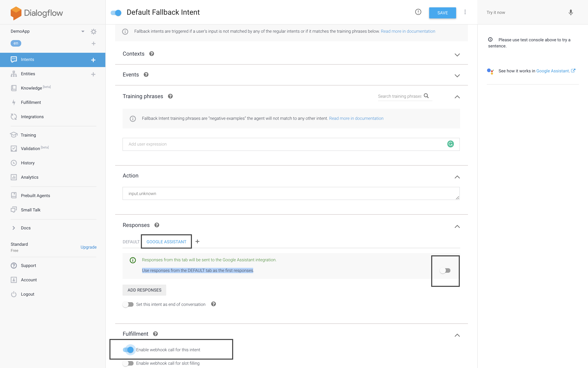This screenshot has height=368, width=588.
Task: Open Events help question mark
Action: pyautogui.click(x=146, y=75)
